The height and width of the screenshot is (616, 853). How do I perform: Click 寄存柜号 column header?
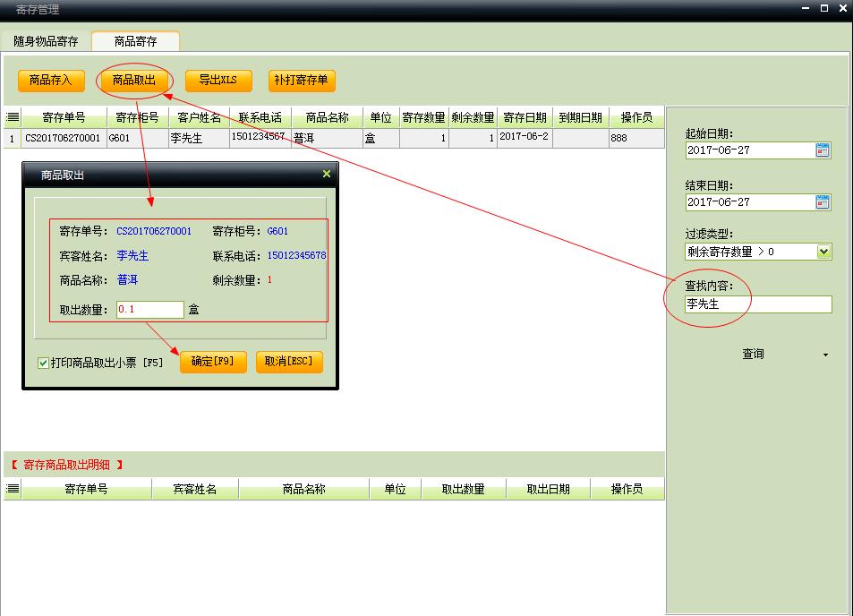pyautogui.click(x=138, y=117)
